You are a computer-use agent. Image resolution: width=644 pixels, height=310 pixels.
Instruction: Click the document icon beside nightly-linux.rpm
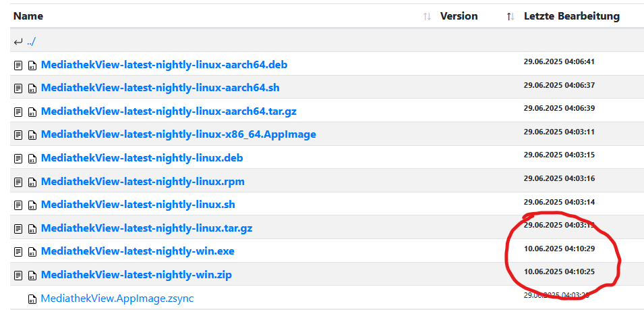pos(18,182)
